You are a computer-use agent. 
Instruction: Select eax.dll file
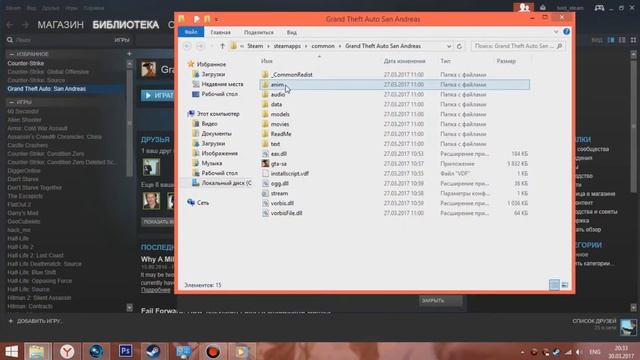coord(279,154)
